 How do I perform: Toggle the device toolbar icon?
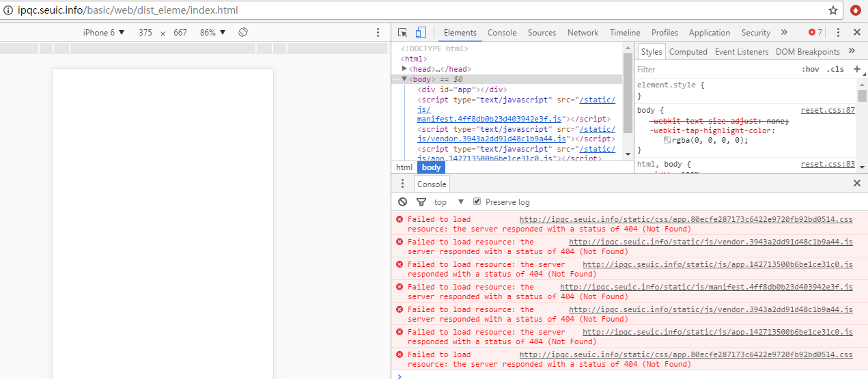tap(421, 33)
